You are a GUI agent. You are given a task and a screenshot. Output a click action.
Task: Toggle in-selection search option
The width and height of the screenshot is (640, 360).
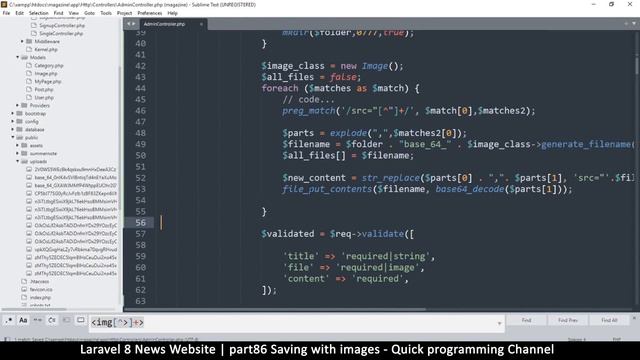(66, 320)
